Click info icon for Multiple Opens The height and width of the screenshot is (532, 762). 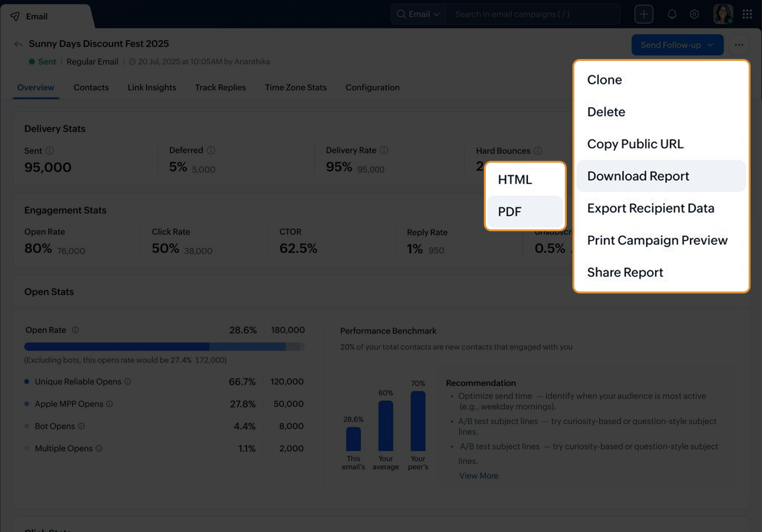(99, 448)
